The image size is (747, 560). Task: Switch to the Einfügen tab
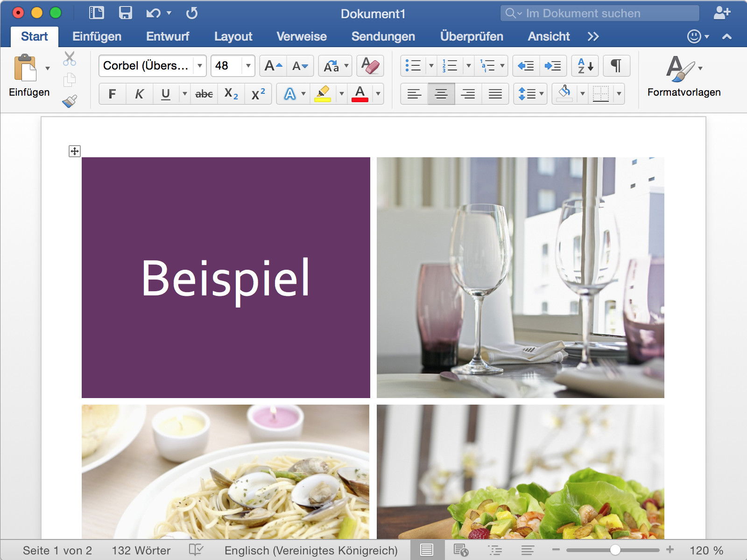tap(97, 36)
